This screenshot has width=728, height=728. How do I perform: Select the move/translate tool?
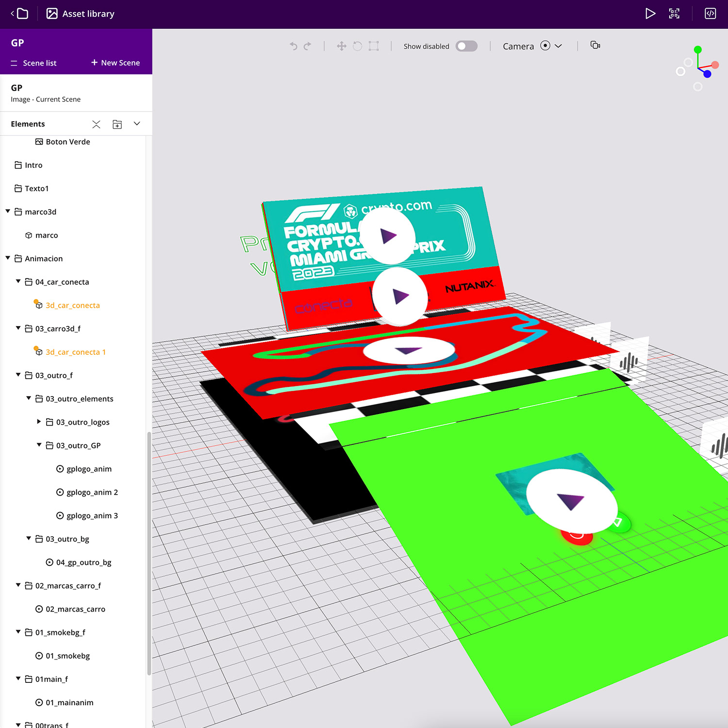point(342,46)
